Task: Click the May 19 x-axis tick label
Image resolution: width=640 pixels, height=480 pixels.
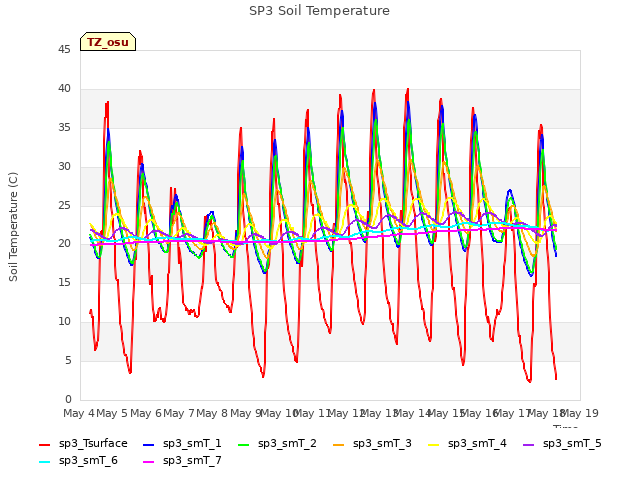Action: click(580, 413)
